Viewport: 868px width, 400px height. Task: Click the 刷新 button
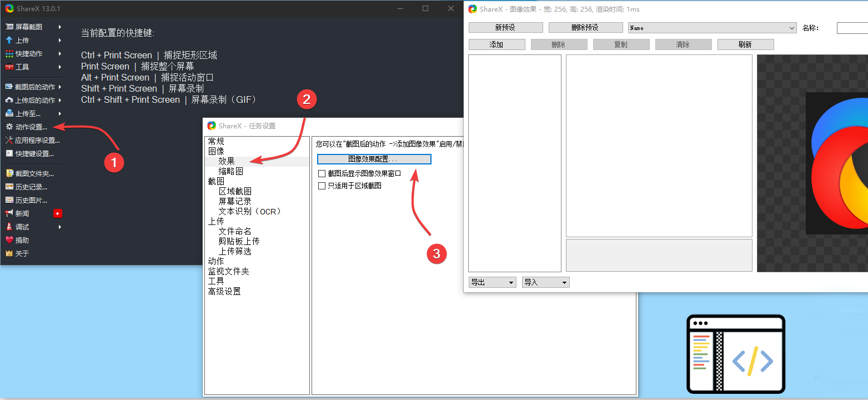[x=746, y=44]
